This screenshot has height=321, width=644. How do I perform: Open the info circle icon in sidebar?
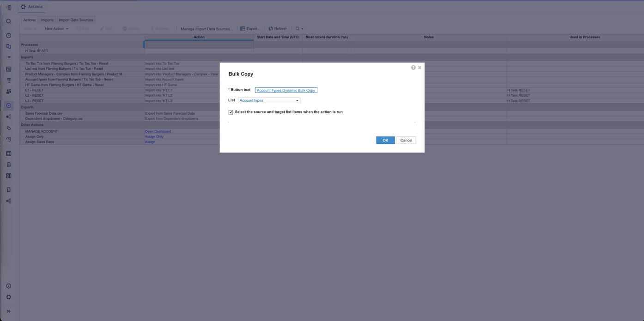click(x=8, y=286)
